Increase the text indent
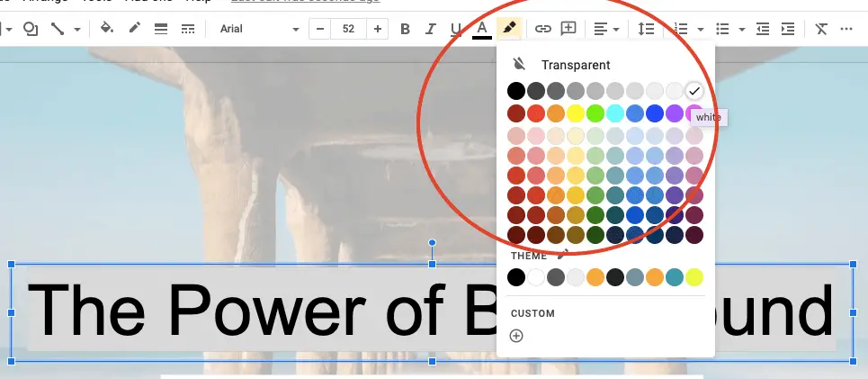 click(x=788, y=29)
